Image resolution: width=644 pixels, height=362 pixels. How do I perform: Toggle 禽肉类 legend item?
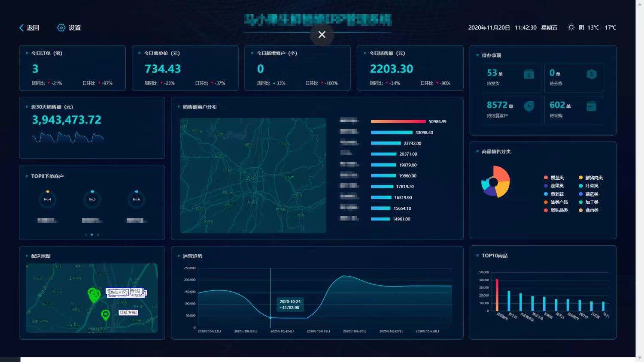point(589,210)
